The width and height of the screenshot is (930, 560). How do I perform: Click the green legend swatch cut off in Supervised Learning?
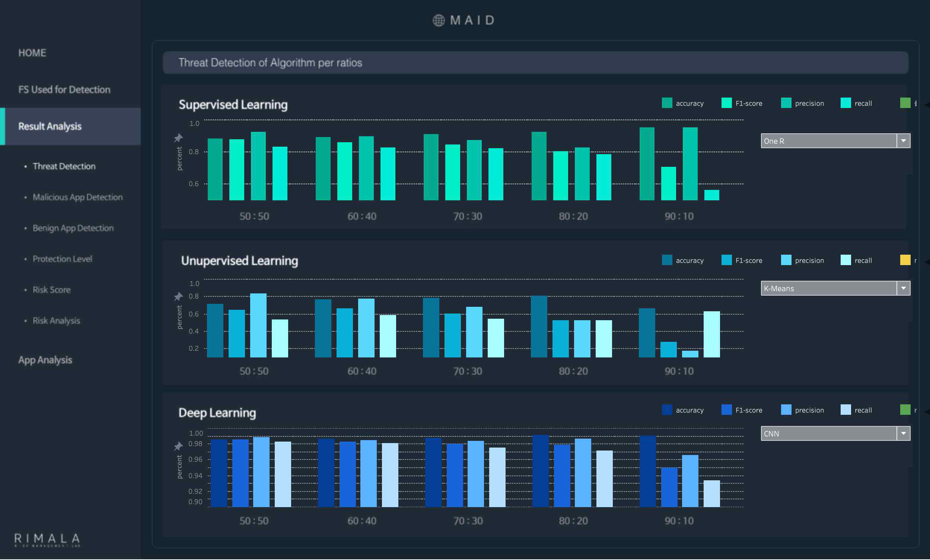[905, 103]
